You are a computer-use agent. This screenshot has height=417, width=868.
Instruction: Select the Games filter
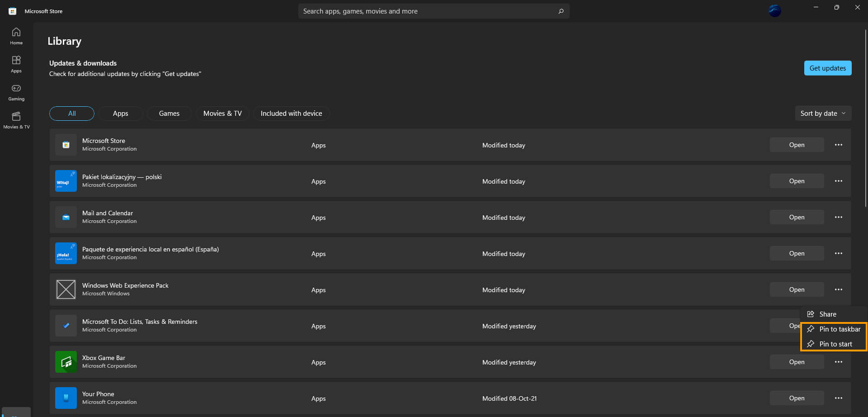[169, 114]
